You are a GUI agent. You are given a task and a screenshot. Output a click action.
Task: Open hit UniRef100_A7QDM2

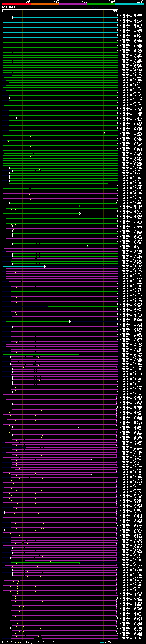(131, 30)
